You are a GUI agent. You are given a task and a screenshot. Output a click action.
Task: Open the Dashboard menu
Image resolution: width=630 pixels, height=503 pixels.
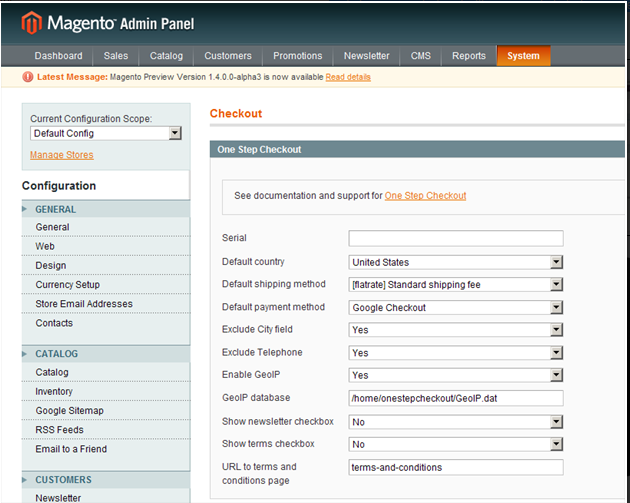click(58, 56)
